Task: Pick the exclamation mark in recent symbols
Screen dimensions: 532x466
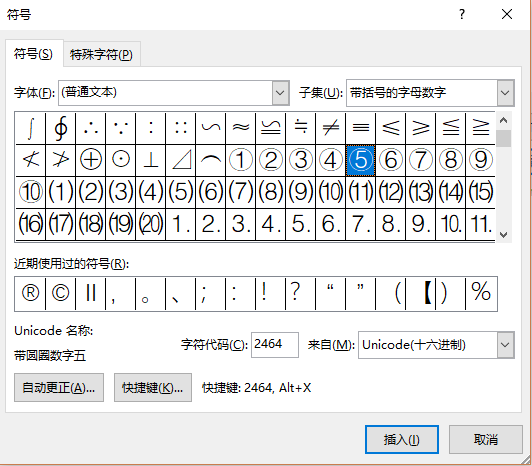Action: (270, 293)
